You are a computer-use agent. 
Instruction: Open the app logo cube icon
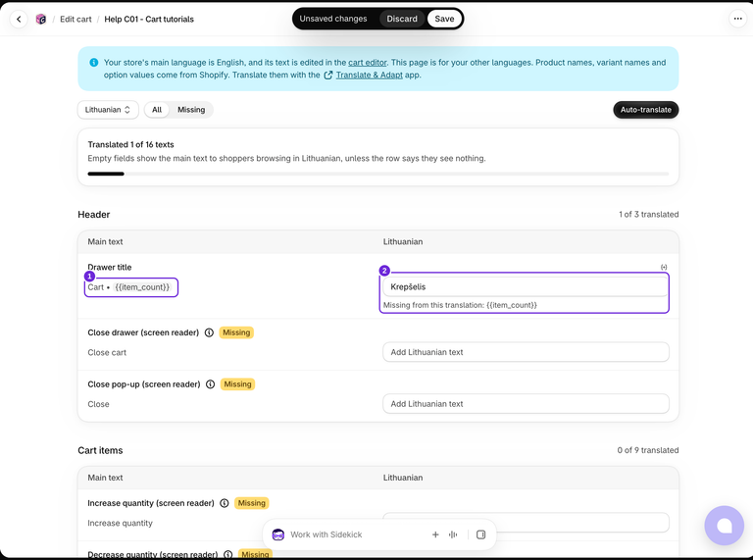click(x=41, y=20)
